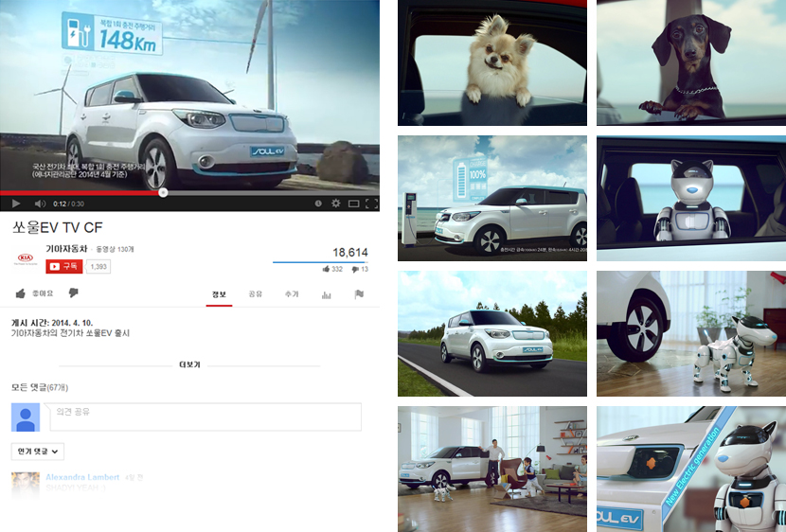Click the Kia channel logo

25,258
